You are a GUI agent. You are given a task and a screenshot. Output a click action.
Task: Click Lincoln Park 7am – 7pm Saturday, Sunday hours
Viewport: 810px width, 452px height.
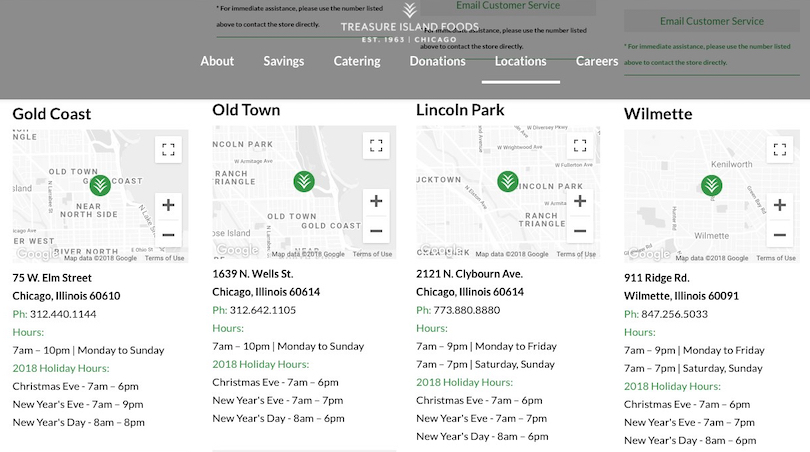pos(486,364)
